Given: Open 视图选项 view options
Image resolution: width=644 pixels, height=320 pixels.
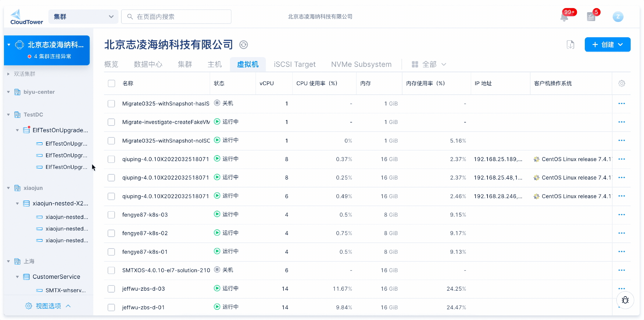Looking at the screenshot, I should 48,306.
